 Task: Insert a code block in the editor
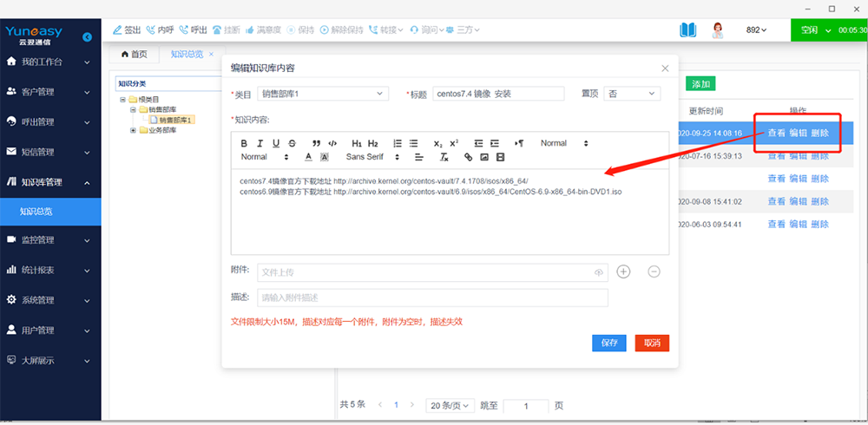tap(332, 143)
